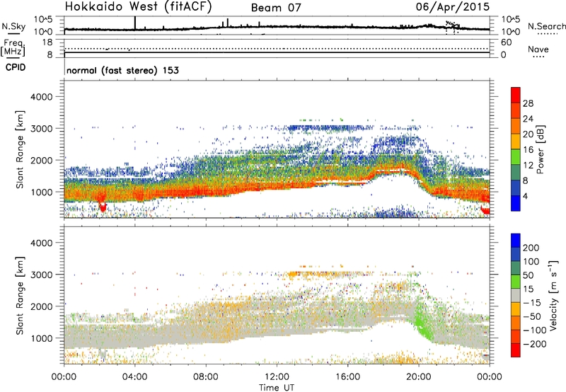Click the blue bottom of the power color bar
The height and width of the screenshot is (392, 566).
pyautogui.click(x=516, y=204)
